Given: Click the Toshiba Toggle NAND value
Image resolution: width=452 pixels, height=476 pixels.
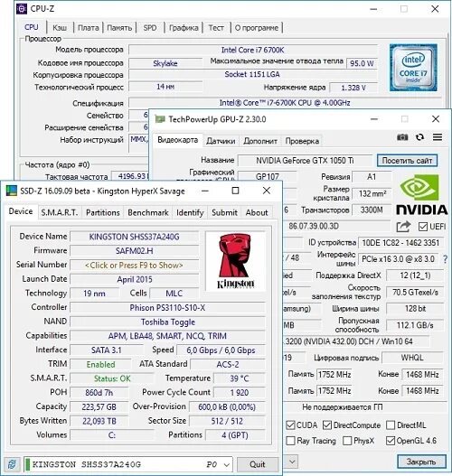Looking at the screenshot, I should tap(167, 322).
